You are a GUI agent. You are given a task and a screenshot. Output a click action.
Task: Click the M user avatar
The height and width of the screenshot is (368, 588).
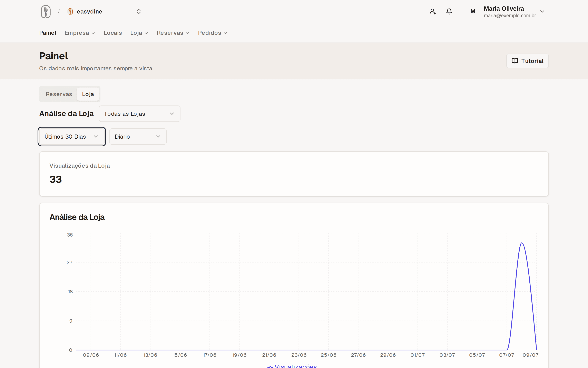pos(473,11)
